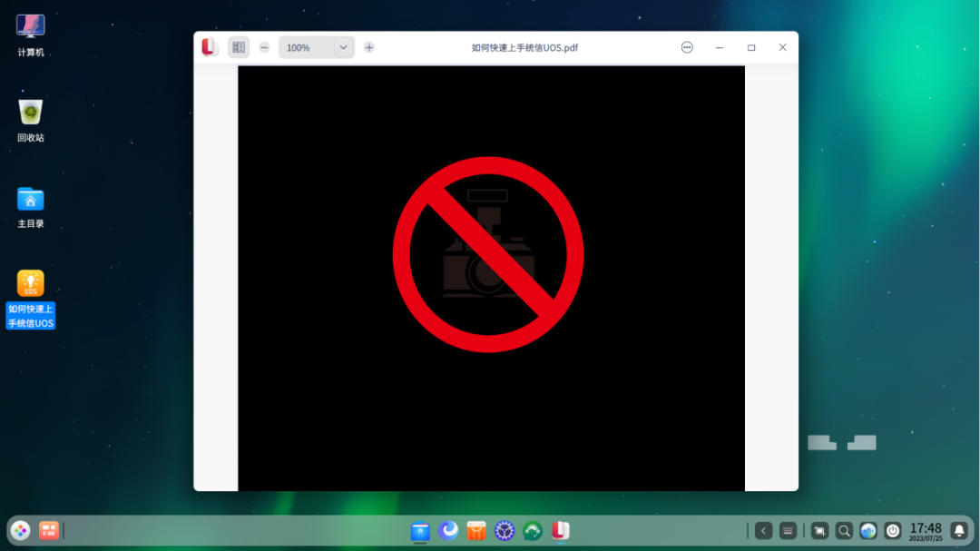The height and width of the screenshot is (551, 980).
Task: Open the multitasking view in dock
Action: point(49,531)
